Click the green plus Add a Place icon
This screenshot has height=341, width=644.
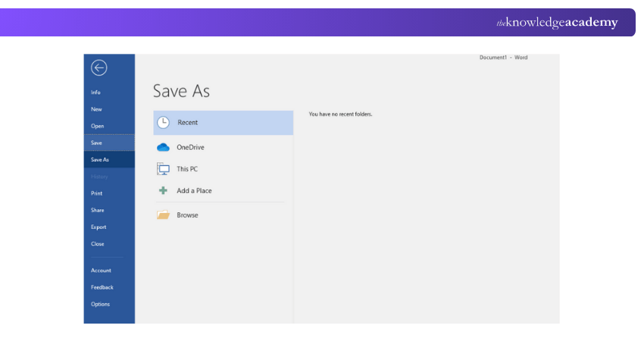pos(163,191)
